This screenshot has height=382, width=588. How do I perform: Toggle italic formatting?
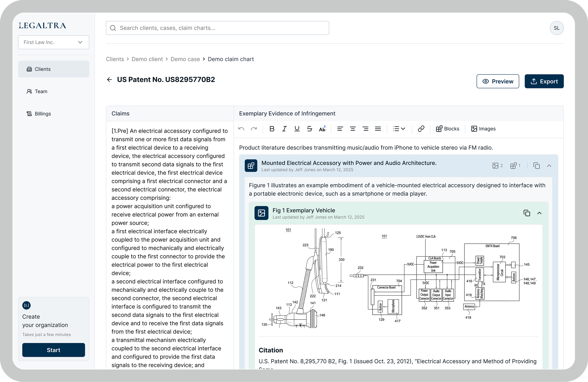284,129
